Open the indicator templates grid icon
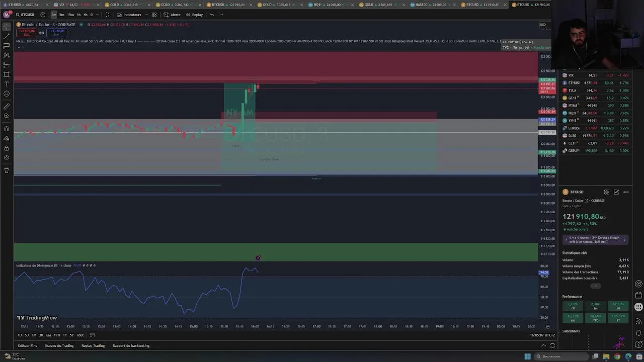 click(154, 15)
